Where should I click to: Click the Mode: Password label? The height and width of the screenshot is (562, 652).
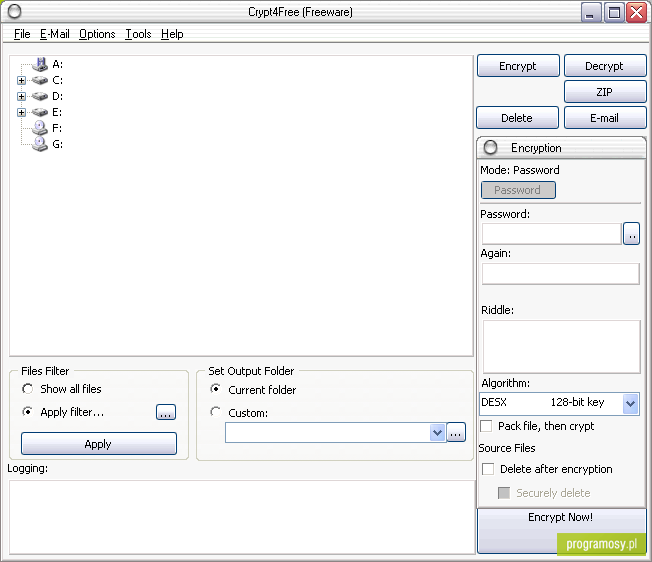[520, 170]
